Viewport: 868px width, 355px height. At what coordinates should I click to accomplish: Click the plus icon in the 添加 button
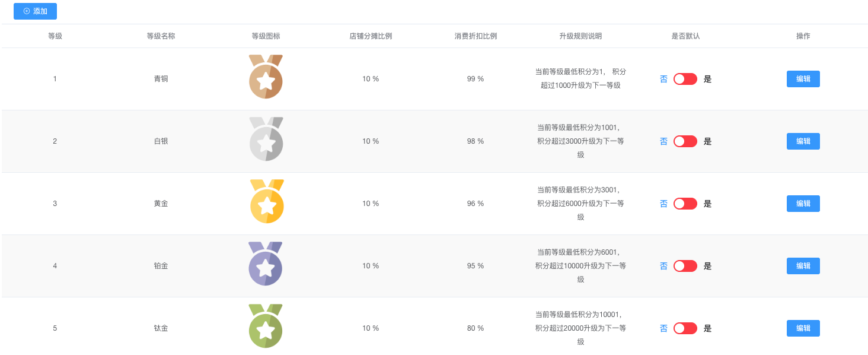pyautogui.click(x=27, y=11)
